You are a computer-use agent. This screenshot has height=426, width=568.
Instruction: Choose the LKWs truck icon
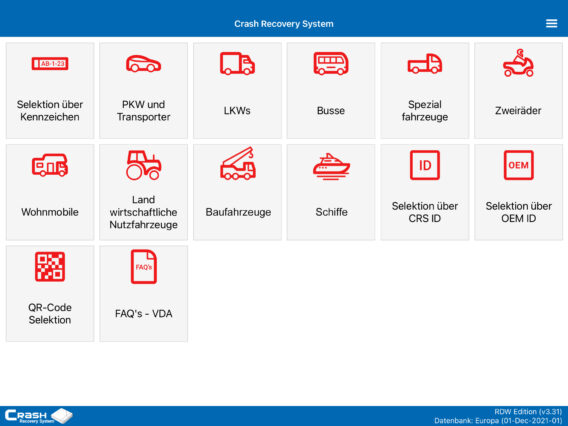pos(237,64)
